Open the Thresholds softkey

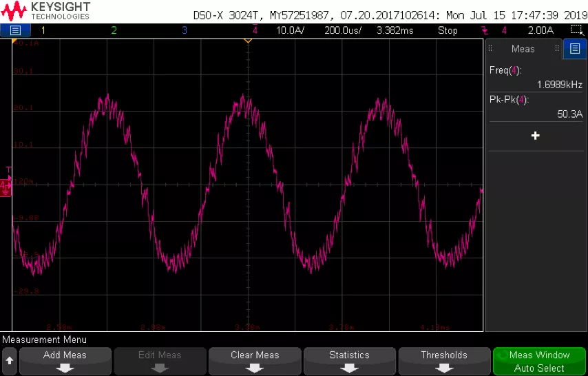(444, 361)
